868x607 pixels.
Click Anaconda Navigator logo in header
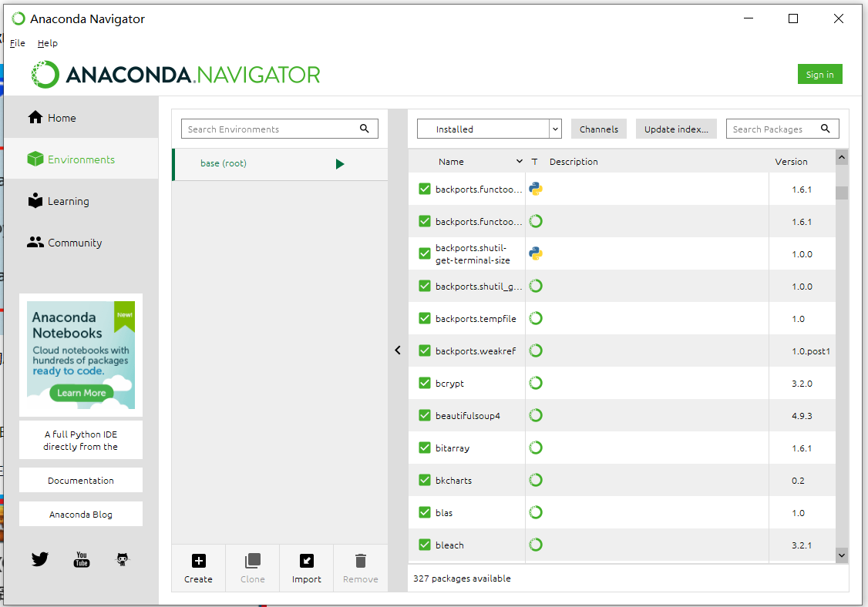click(x=176, y=74)
